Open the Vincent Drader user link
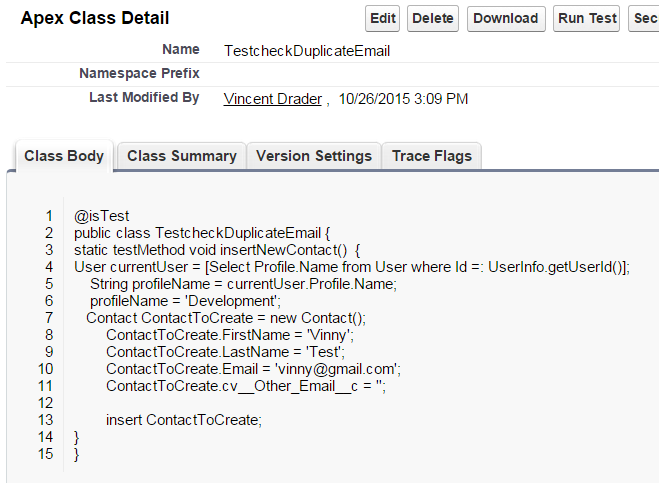The width and height of the screenshot is (659, 483). point(272,99)
